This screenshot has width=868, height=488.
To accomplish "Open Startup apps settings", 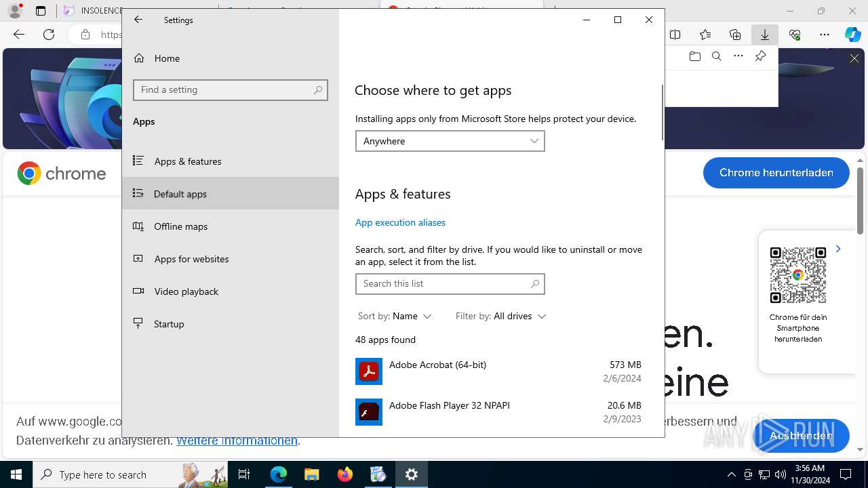I will point(231,324).
